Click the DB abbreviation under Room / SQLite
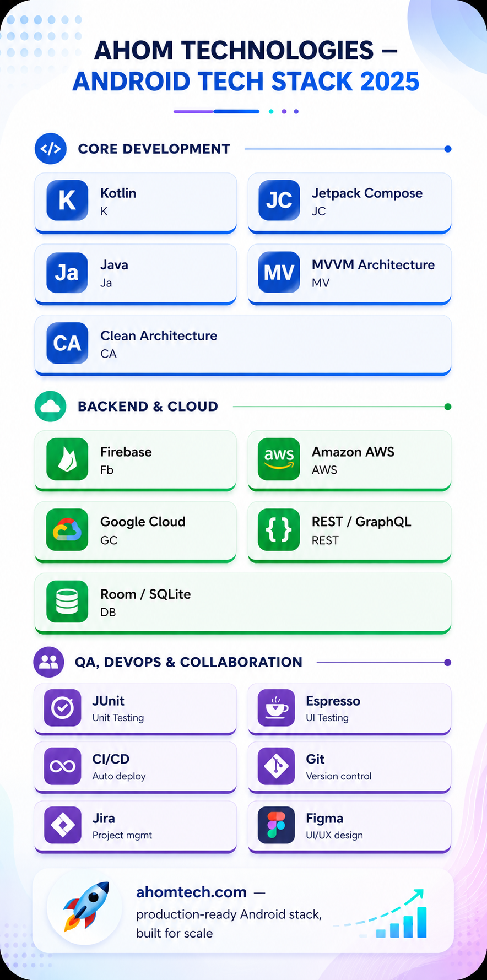The height and width of the screenshot is (980, 487). [x=108, y=613]
